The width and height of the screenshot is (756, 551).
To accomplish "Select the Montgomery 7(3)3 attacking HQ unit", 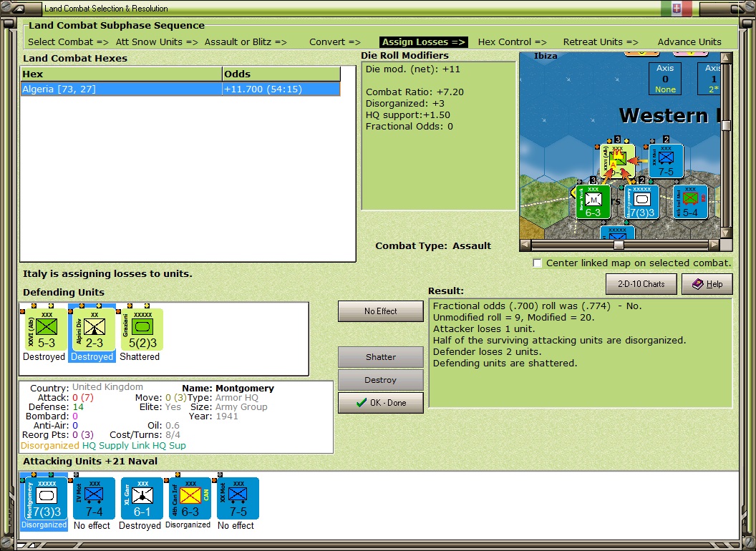I will 46,499.
